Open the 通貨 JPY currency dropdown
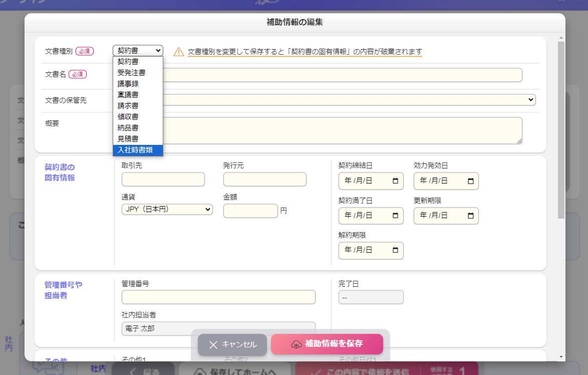Image resolution: width=588 pixels, height=375 pixels. (167, 210)
